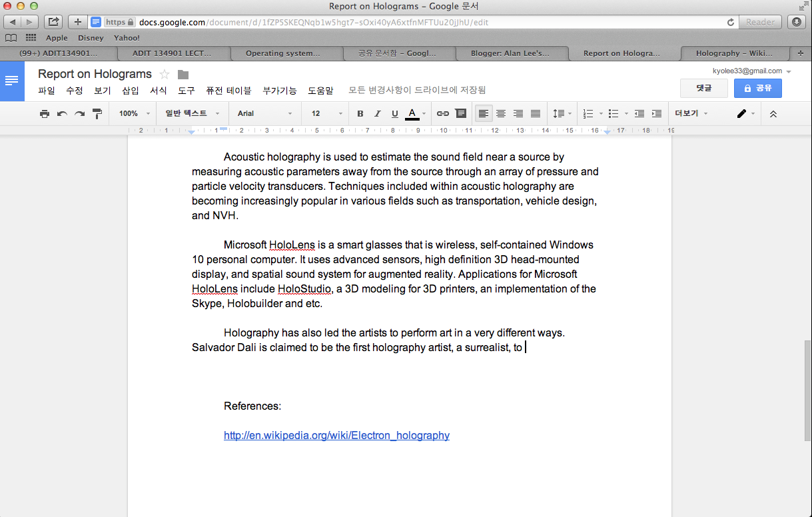Click the numbered list icon
Viewport: 812px width, 517px height.
588,114
